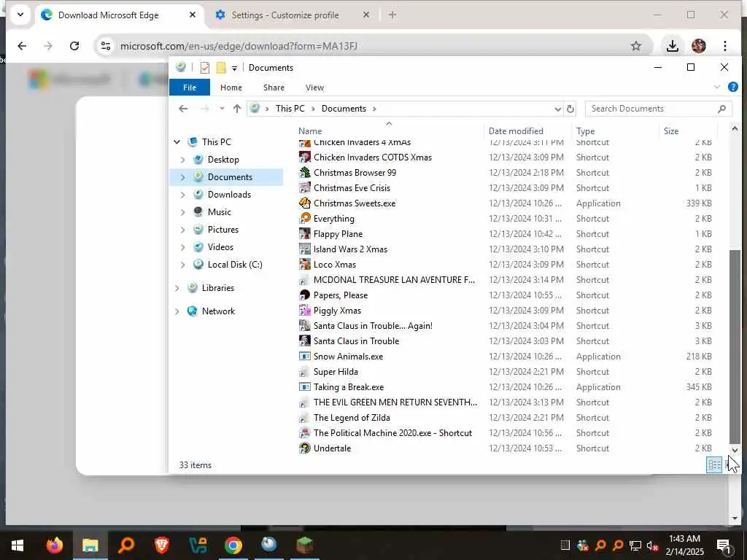
Task: Select The Legend of Zilda shortcut
Action: tap(352, 418)
